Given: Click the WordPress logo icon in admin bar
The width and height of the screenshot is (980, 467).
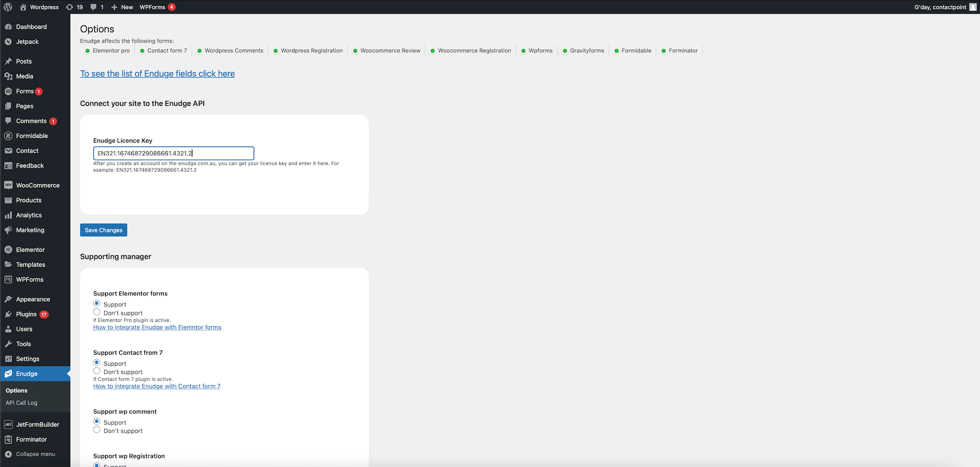Looking at the screenshot, I should (x=8, y=7).
